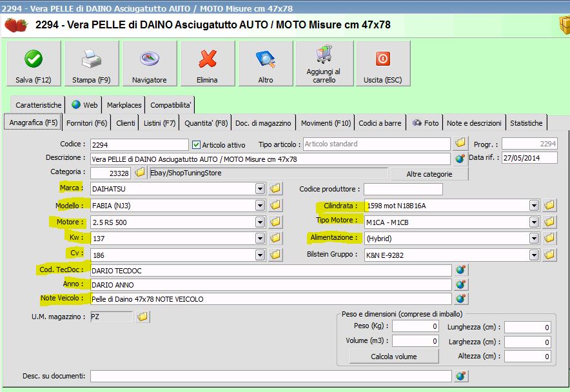Click the Calcola volume button
Viewport: 570px width, 392px height.
(394, 357)
